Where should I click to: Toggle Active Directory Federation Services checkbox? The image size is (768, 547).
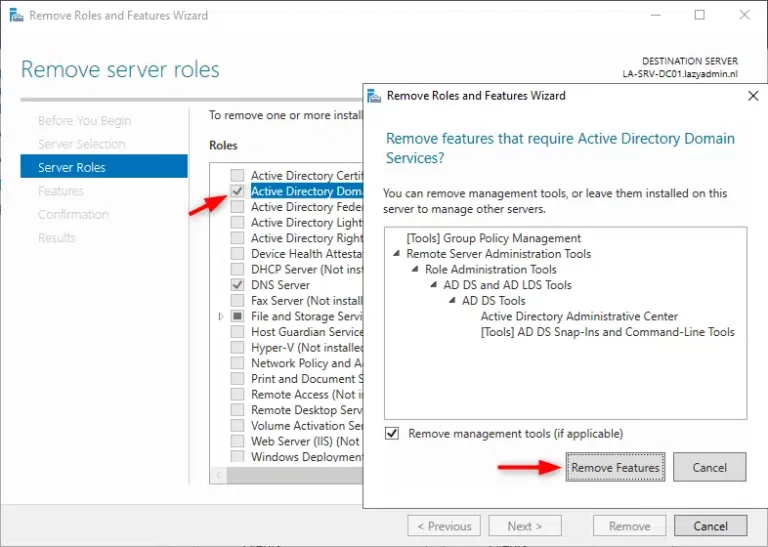pos(238,207)
